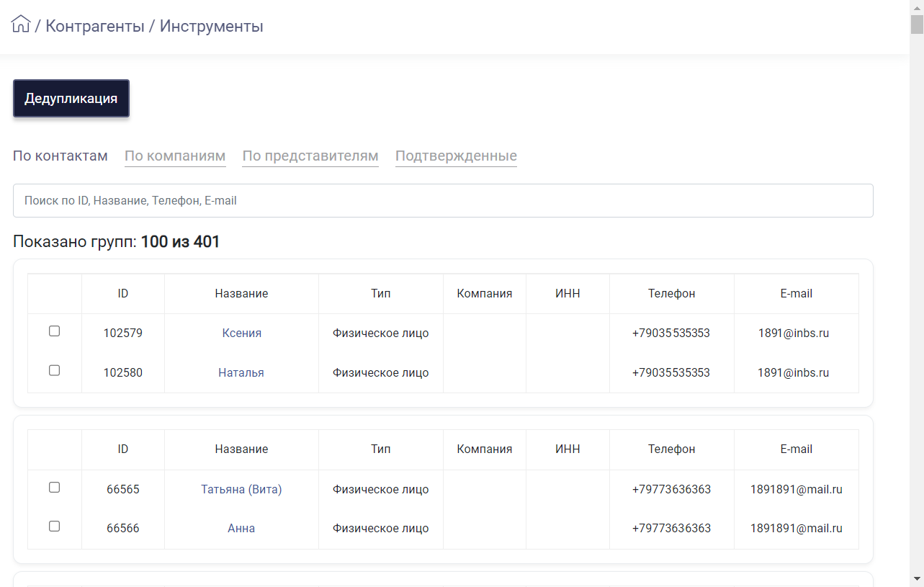Click the scrollbar down arrow
This screenshot has height=587, width=924.
[x=917, y=579]
